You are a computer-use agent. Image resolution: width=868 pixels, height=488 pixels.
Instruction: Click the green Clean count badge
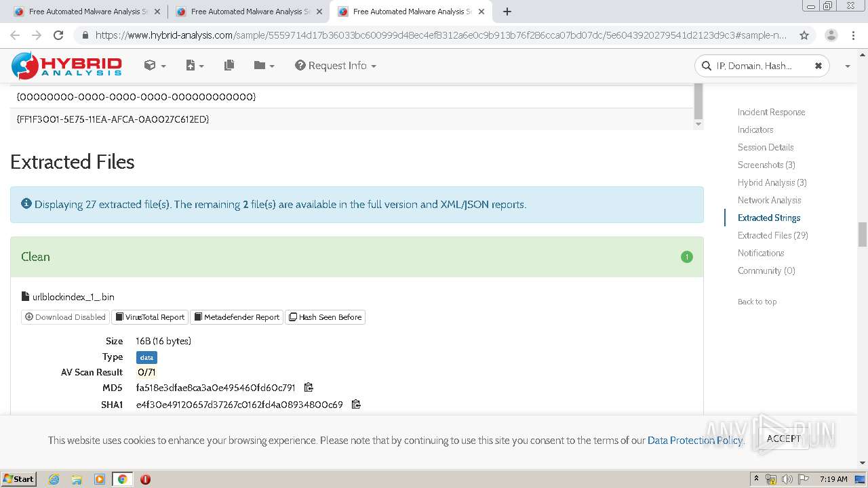pos(687,257)
